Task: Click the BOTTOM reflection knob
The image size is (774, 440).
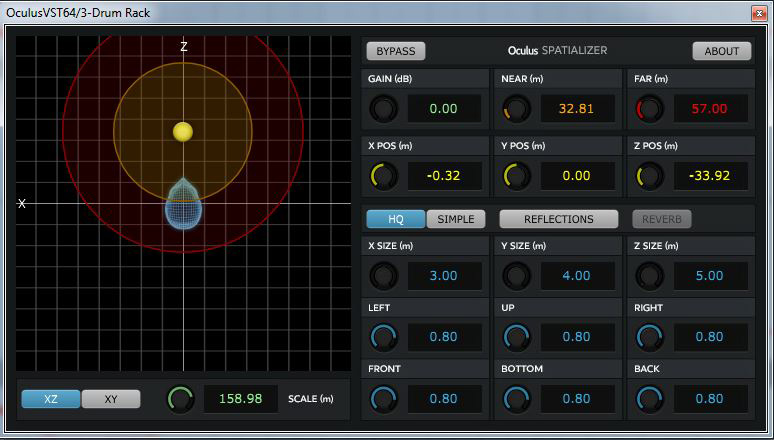Action: point(517,399)
